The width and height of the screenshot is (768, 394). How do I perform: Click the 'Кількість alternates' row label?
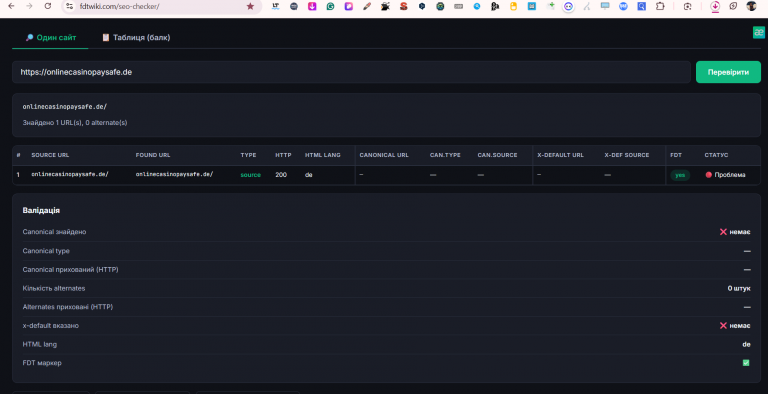pyautogui.click(x=54, y=288)
